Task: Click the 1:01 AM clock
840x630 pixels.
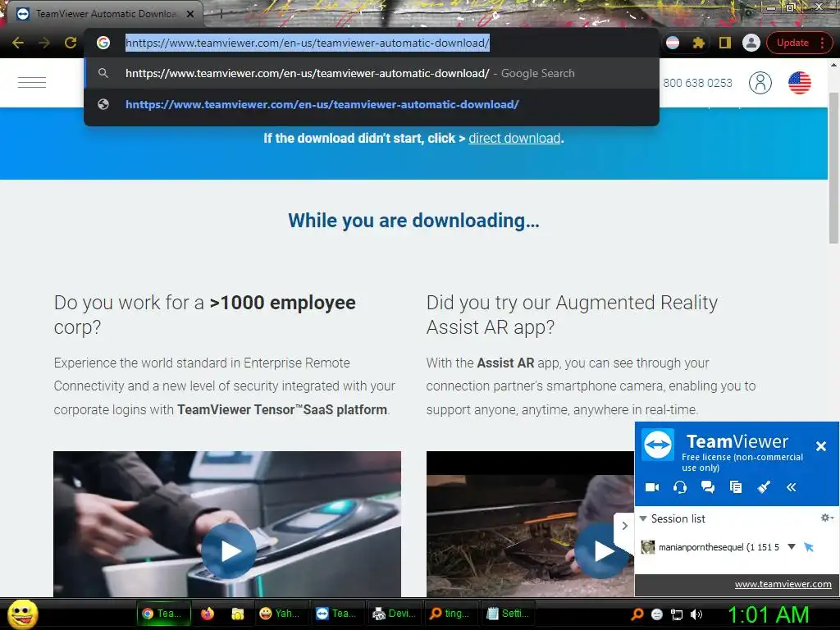Action: point(768,614)
